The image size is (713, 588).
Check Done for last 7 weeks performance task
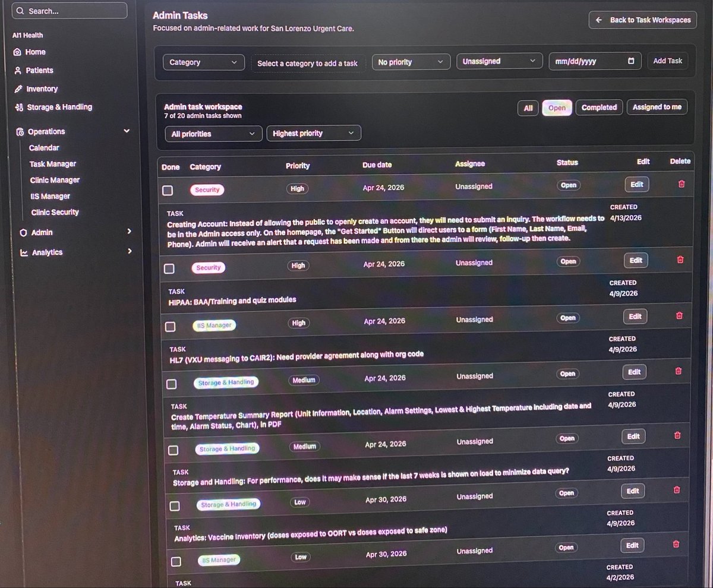[x=173, y=450]
